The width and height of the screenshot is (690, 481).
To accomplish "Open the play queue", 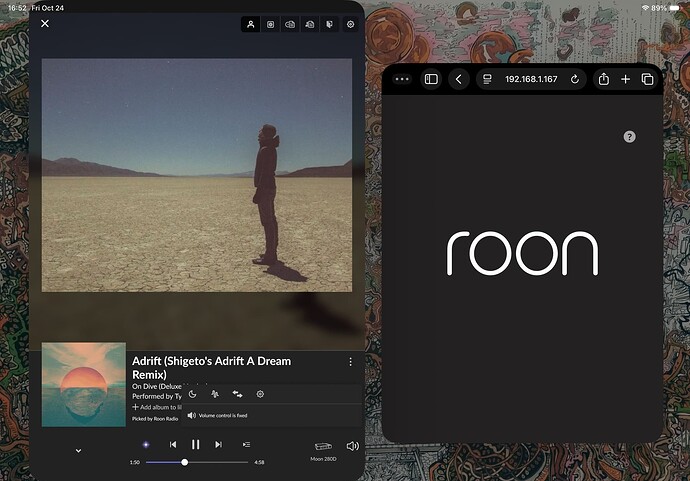I will (246, 444).
